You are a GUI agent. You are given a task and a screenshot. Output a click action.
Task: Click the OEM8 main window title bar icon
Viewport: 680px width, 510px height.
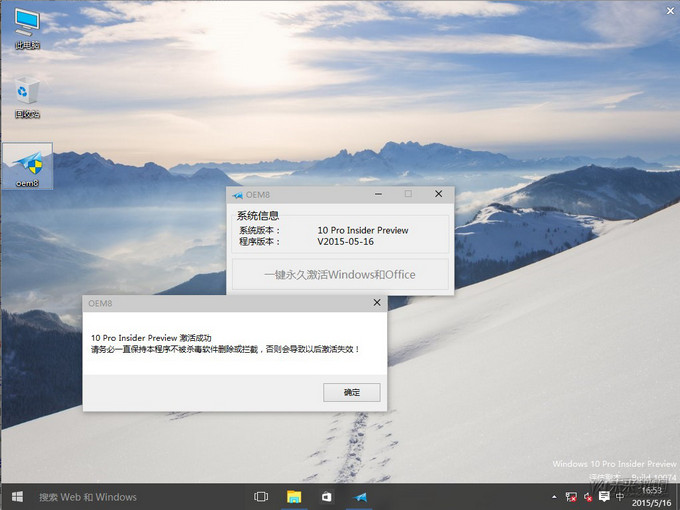click(x=237, y=195)
